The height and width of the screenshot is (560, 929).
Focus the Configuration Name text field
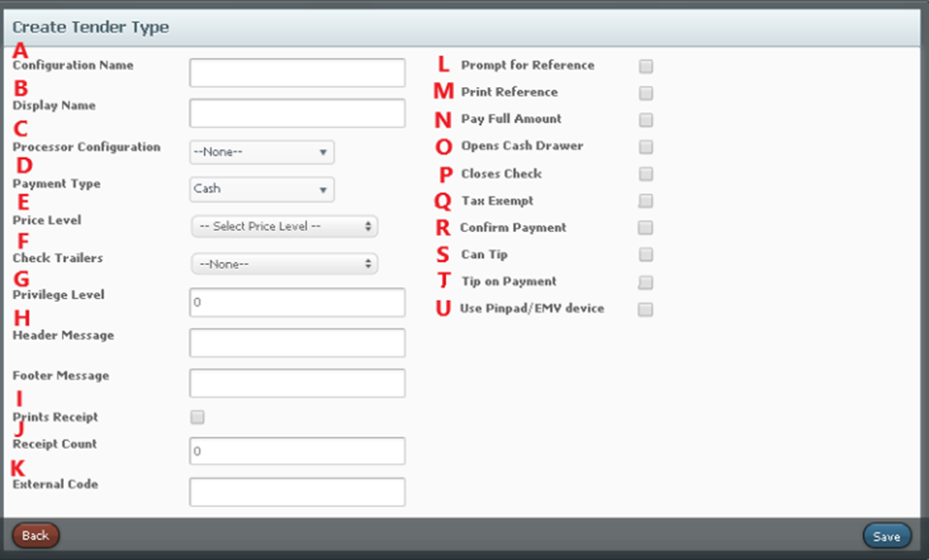coord(297,73)
